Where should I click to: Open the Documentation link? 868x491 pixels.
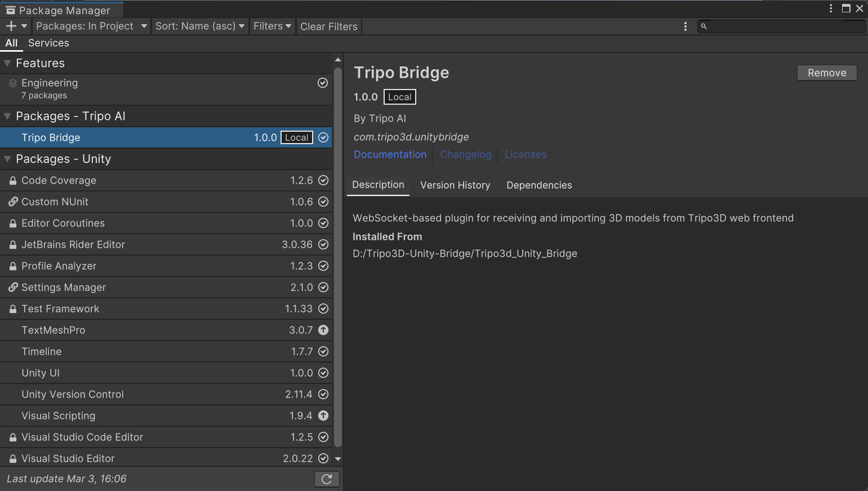pyautogui.click(x=390, y=155)
